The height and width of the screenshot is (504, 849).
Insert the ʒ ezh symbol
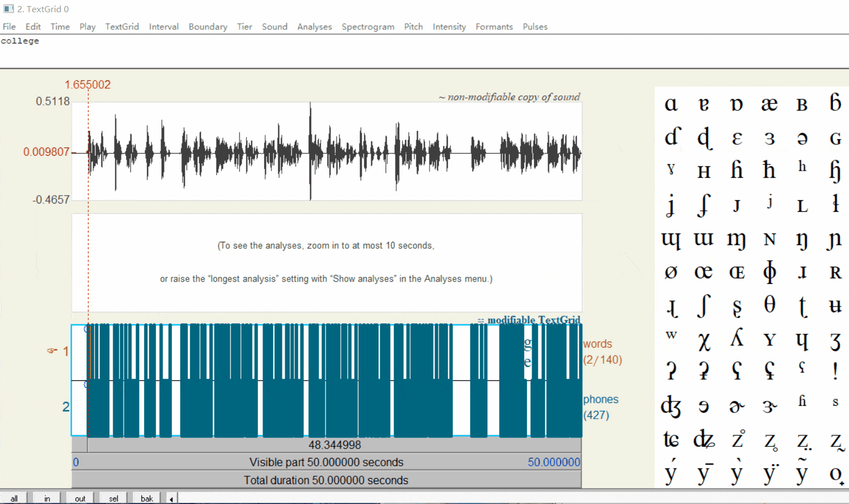click(835, 341)
